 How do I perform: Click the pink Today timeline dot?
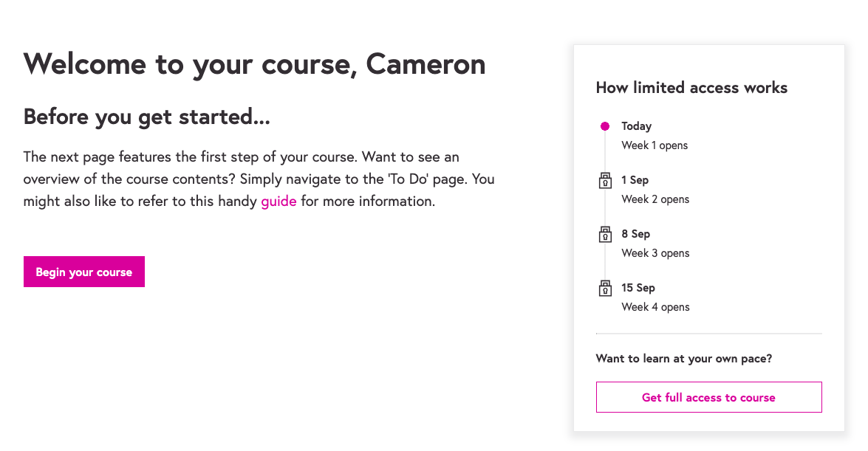click(x=605, y=126)
